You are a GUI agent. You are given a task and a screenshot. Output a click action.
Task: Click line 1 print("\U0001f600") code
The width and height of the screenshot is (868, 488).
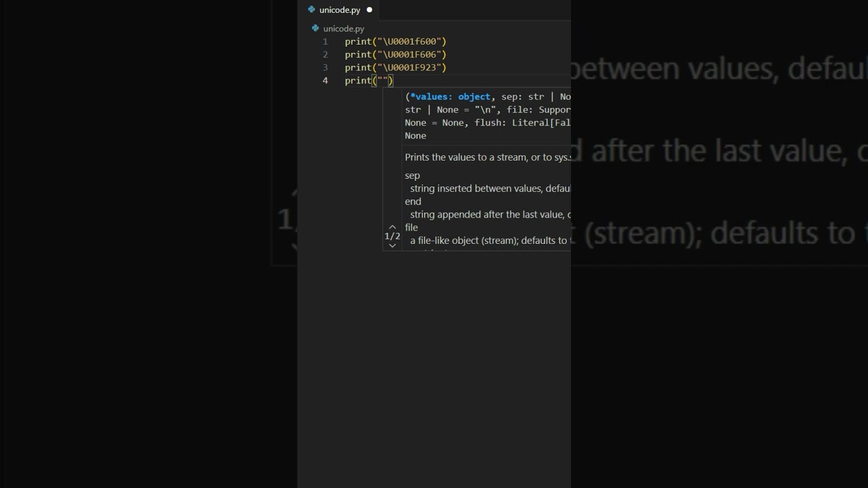click(x=395, y=41)
